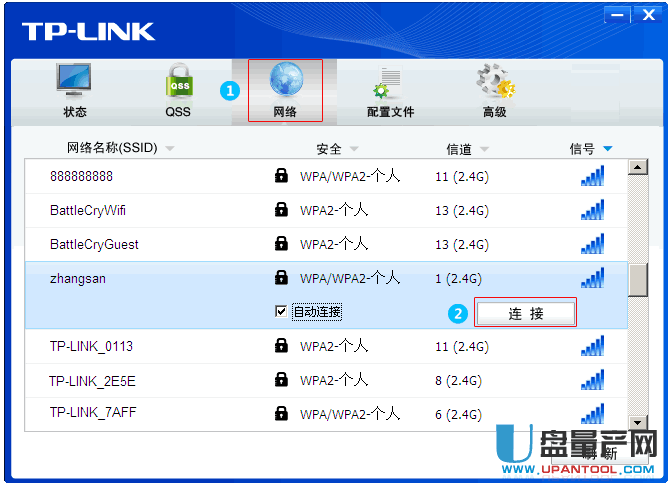670x486 pixels.
Task: Select the BattleCryWifi network name
Action: point(88,210)
